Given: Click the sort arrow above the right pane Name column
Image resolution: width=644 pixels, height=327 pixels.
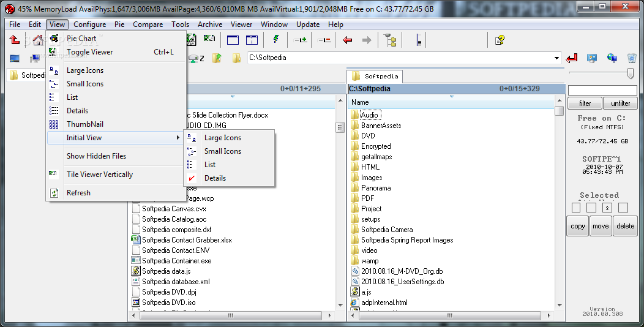Looking at the screenshot, I should [452, 97].
